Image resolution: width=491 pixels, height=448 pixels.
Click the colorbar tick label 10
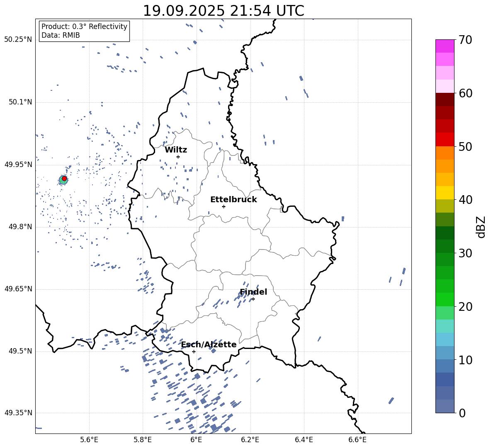(465, 360)
